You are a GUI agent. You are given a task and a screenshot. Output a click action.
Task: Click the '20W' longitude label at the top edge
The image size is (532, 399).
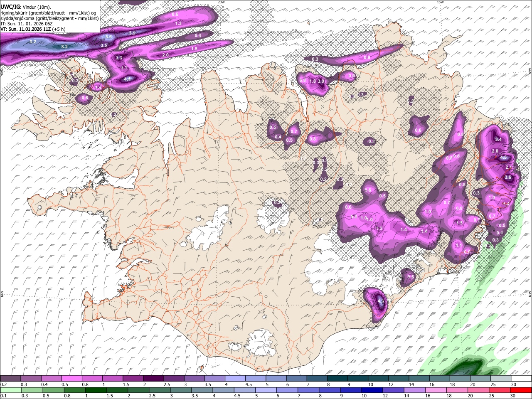coord(221,2)
